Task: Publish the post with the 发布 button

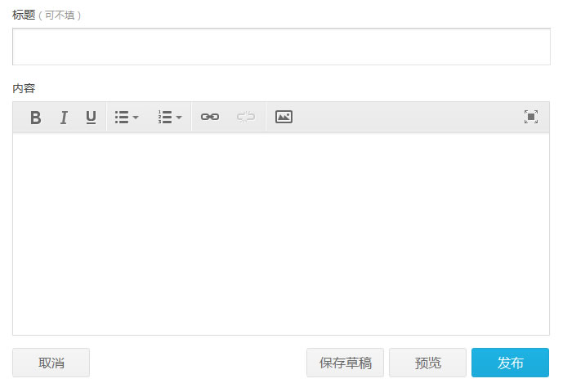Action: [x=510, y=363]
